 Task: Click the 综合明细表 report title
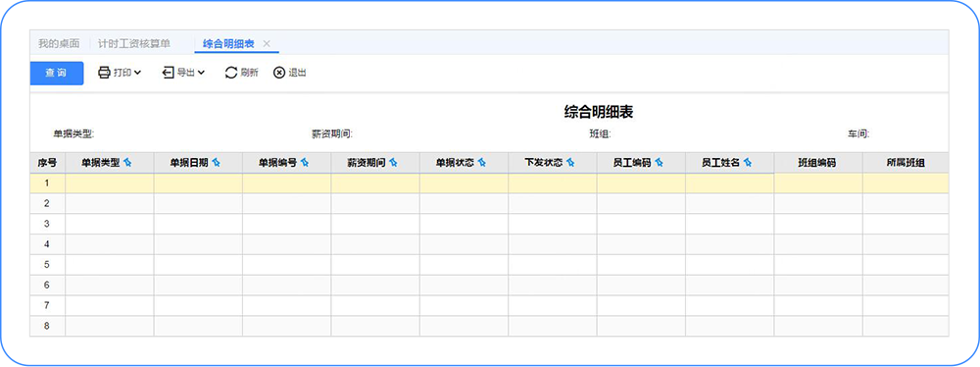pos(599,112)
